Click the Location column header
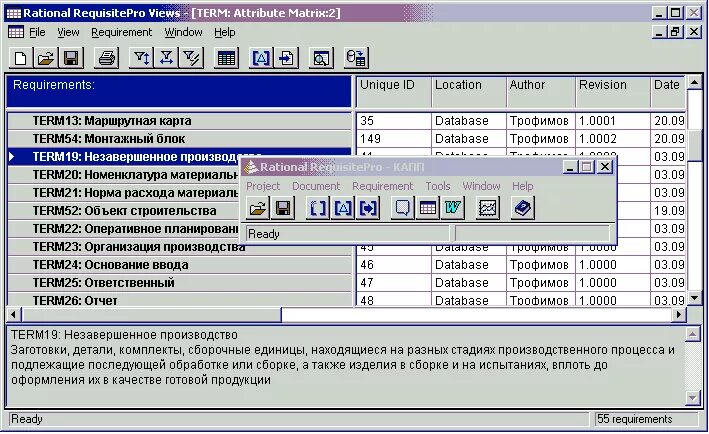Viewport: 709px width, 434px height. 468,92
